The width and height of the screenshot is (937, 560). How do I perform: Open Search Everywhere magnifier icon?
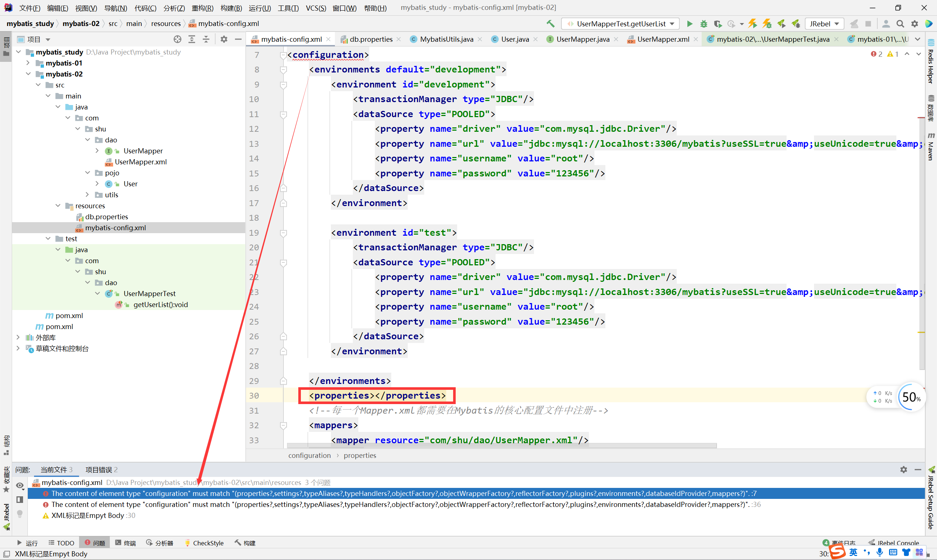[900, 24]
